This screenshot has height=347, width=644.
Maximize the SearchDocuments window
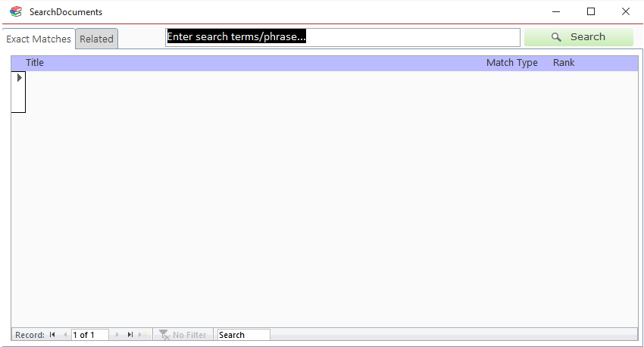(x=591, y=11)
